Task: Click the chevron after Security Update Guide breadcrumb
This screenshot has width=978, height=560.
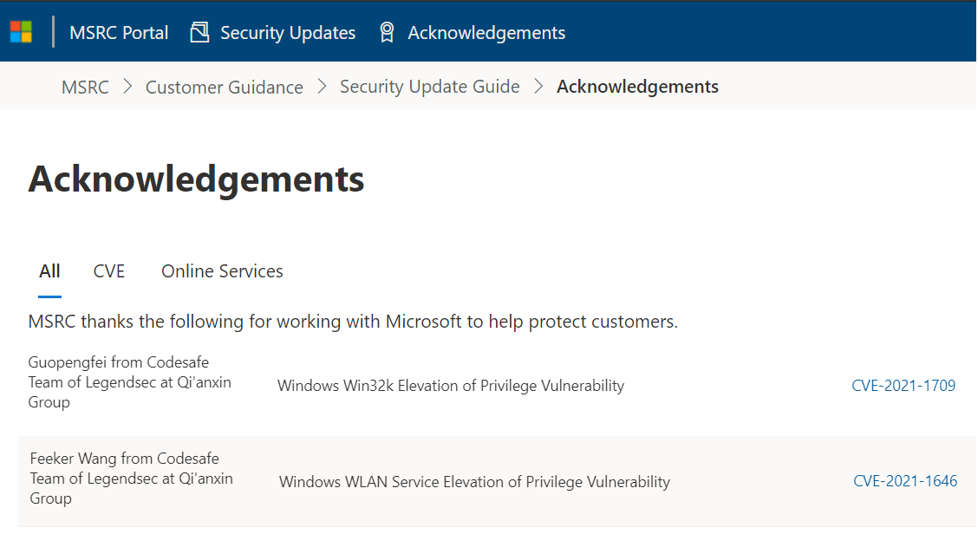Action: pyautogui.click(x=538, y=87)
